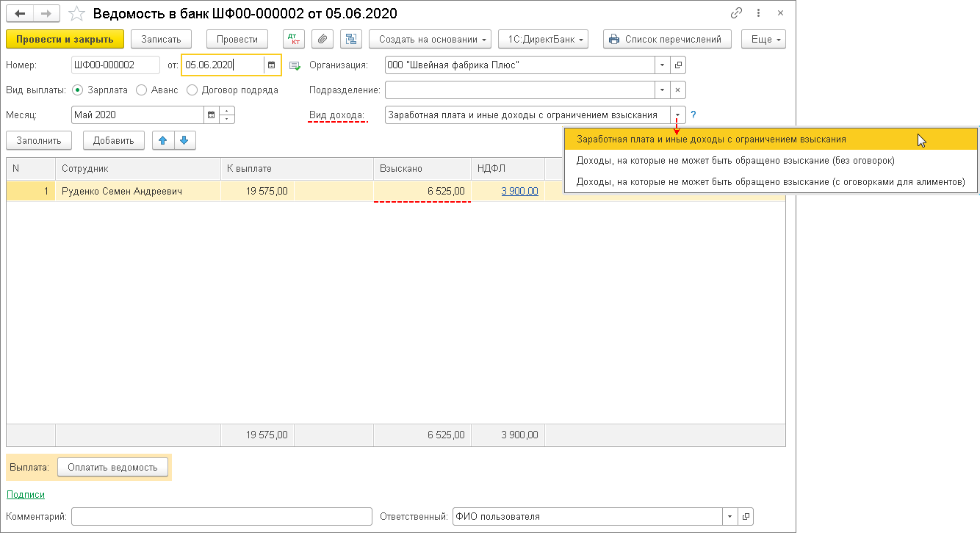Choose Заработная плата с ограничением взыскания option
This screenshot has height=533, width=980.
pos(771,139)
